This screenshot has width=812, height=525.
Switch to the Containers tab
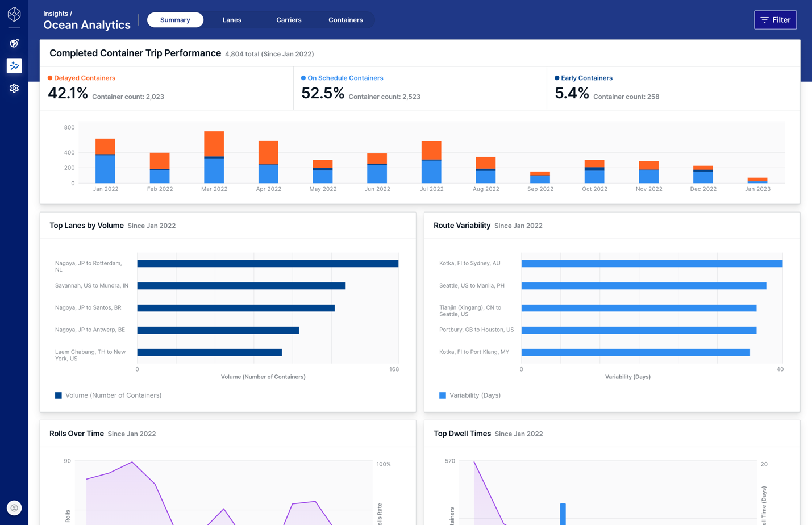(345, 20)
